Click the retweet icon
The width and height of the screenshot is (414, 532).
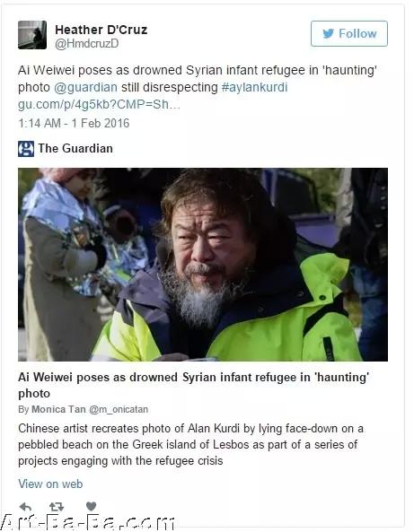pos(57,507)
